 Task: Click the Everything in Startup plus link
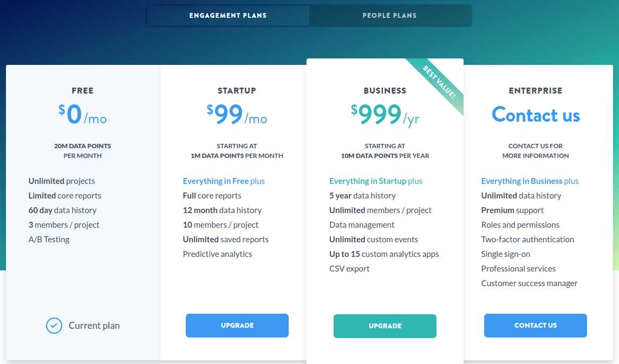pos(376,181)
